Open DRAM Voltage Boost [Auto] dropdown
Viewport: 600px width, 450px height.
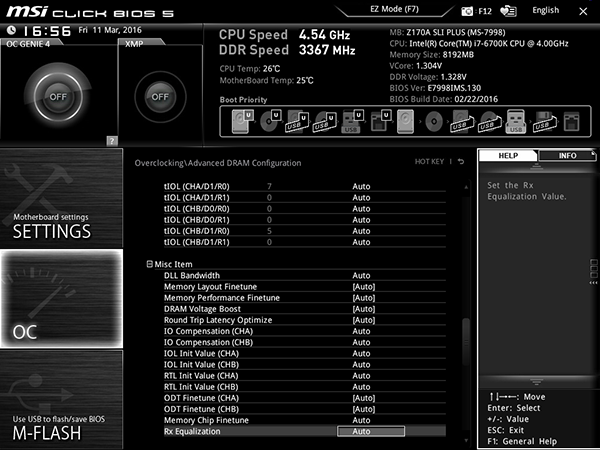364,309
